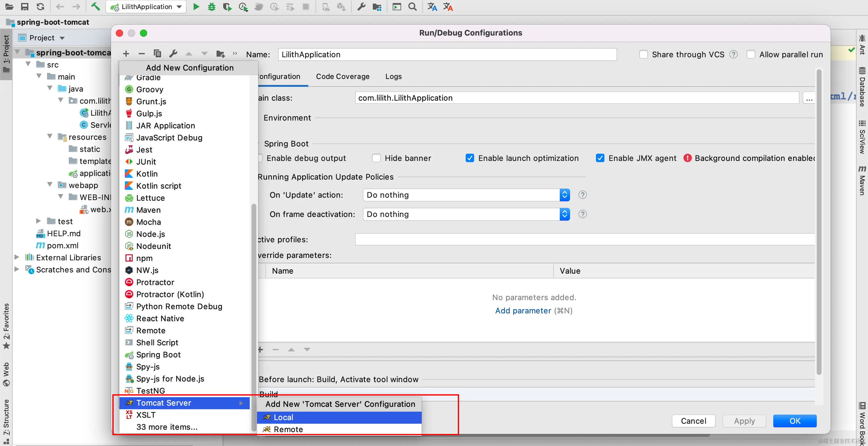Toggle the Share through VCS checkbox
The width and height of the screenshot is (868, 446).
(x=643, y=55)
